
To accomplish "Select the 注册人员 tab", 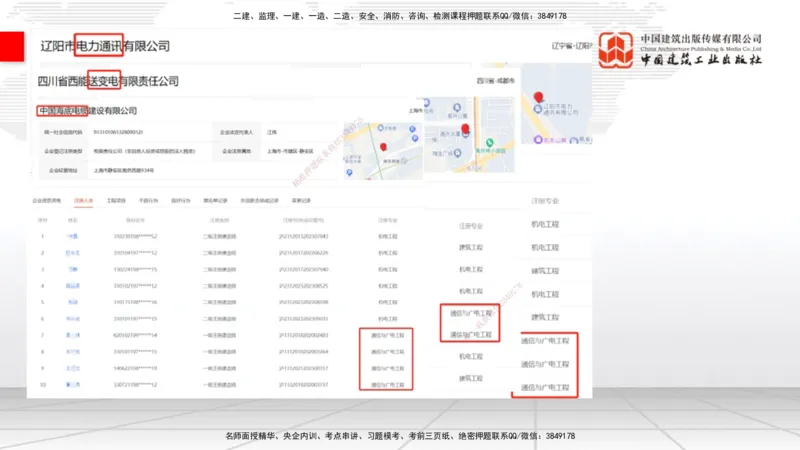I will click(83, 201).
